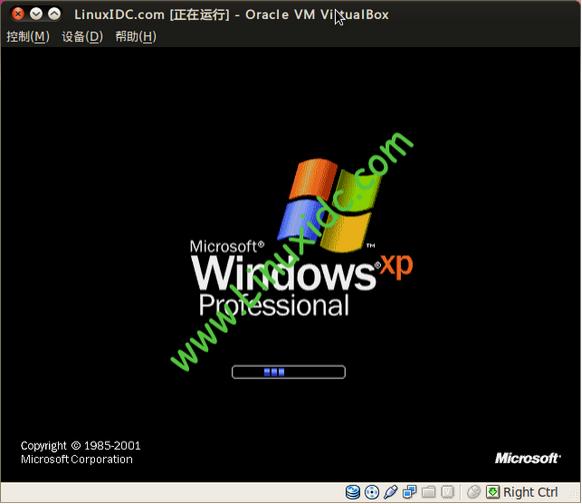Click the Microsoft Corporation text
This screenshot has width=582, height=504.
(x=76, y=459)
